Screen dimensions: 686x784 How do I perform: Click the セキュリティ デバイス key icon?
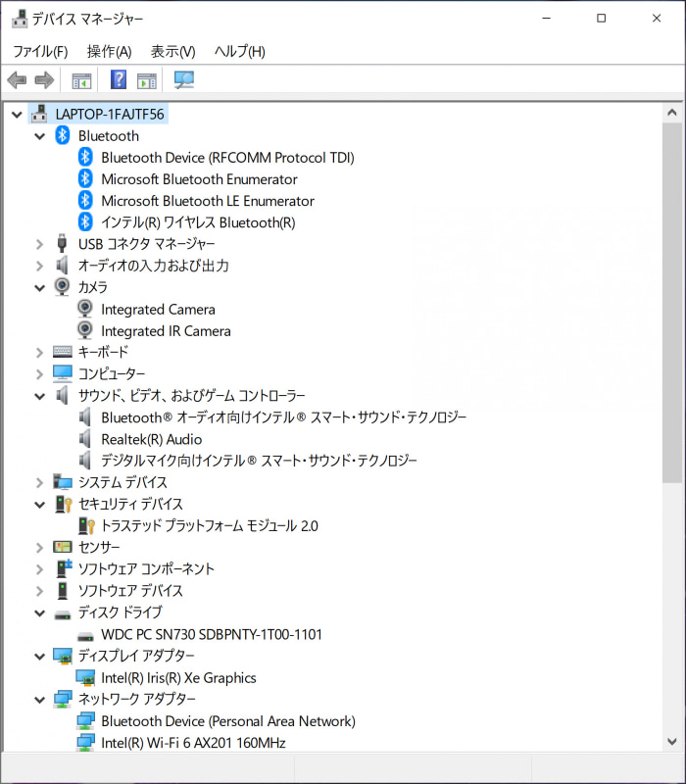[x=63, y=504]
